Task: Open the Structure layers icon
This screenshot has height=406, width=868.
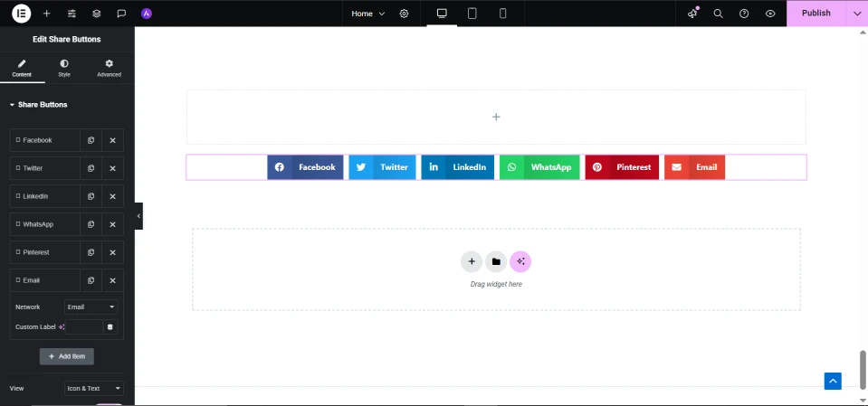Action: click(x=97, y=14)
